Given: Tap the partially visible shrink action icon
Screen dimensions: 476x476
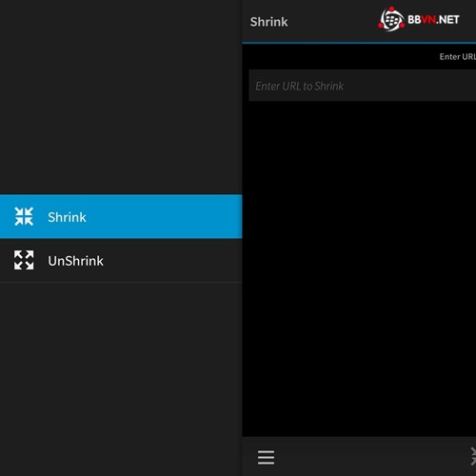Looking at the screenshot, I should [x=473, y=456].
